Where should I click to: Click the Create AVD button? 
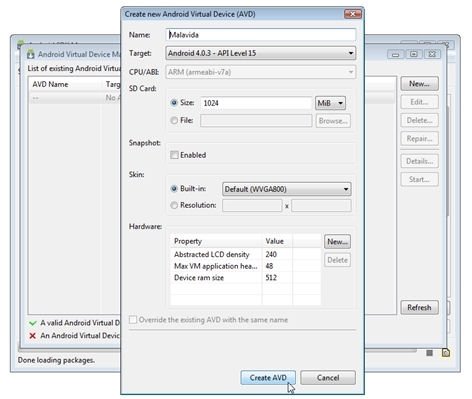coord(268,378)
